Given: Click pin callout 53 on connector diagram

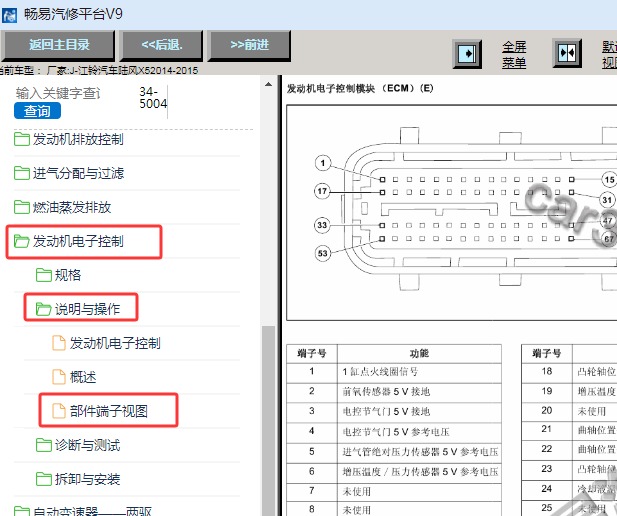Looking at the screenshot, I should click(323, 253).
